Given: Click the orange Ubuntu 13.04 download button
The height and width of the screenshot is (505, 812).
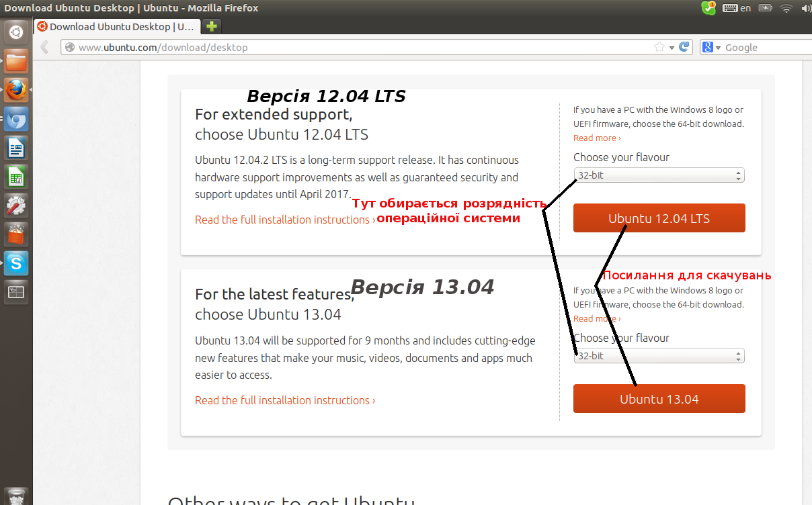Looking at the screenshot, I should pos(659,399).
